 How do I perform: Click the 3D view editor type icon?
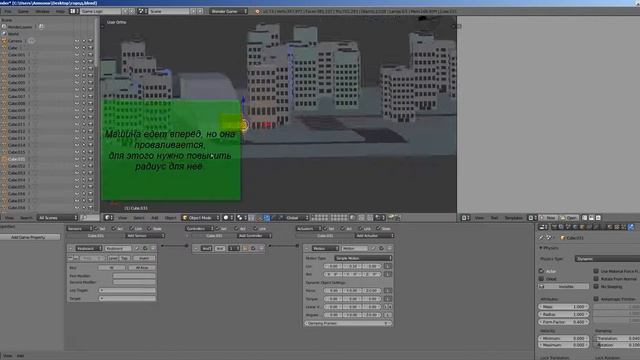point(108,218)
